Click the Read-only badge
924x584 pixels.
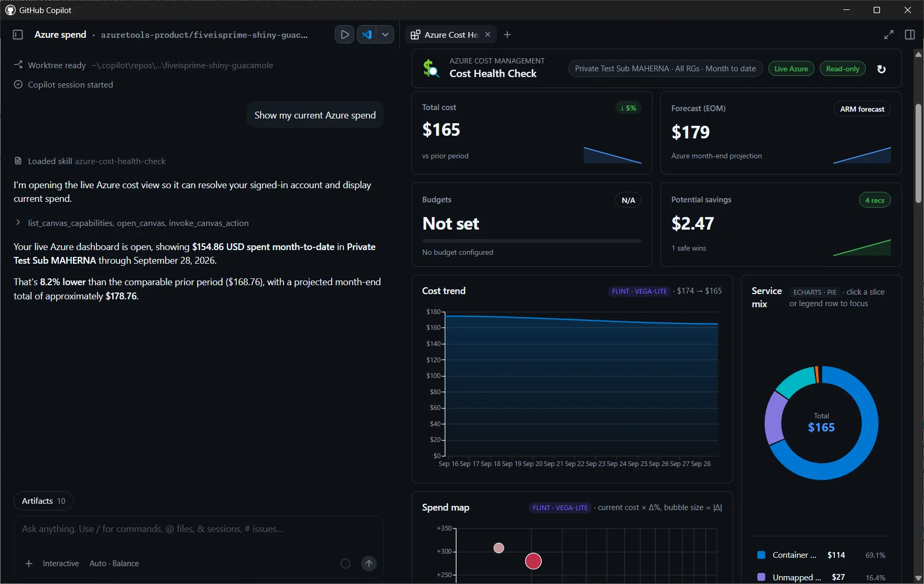click(x=842, y=69)
